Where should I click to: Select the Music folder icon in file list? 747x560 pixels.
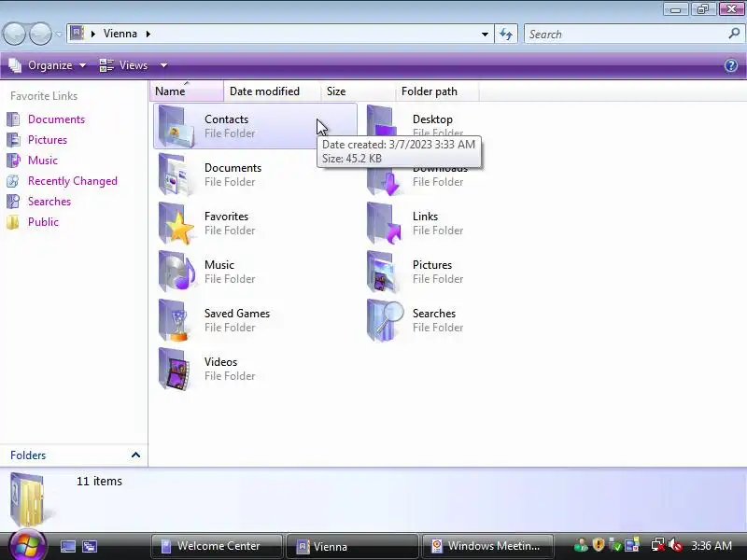click(176, 272)
